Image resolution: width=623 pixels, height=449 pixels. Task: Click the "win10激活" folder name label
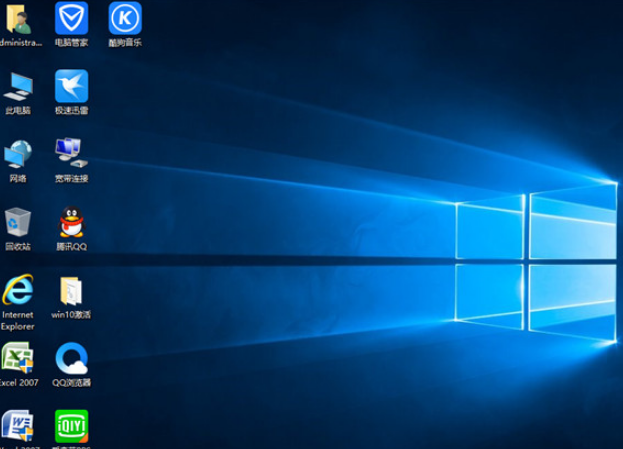point(71,314)
